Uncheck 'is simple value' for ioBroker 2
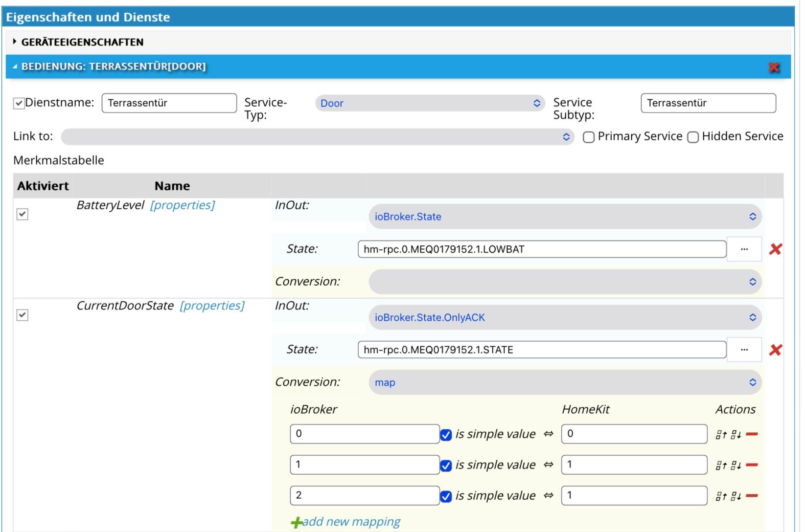The image size is (805, 532). pyautogui.click(x=446, y=497)
